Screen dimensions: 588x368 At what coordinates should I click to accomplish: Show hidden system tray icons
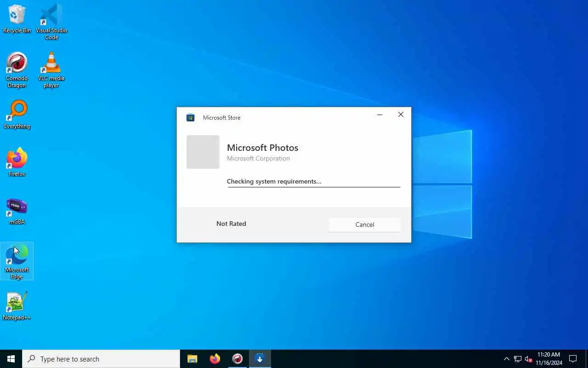point(506,359)
